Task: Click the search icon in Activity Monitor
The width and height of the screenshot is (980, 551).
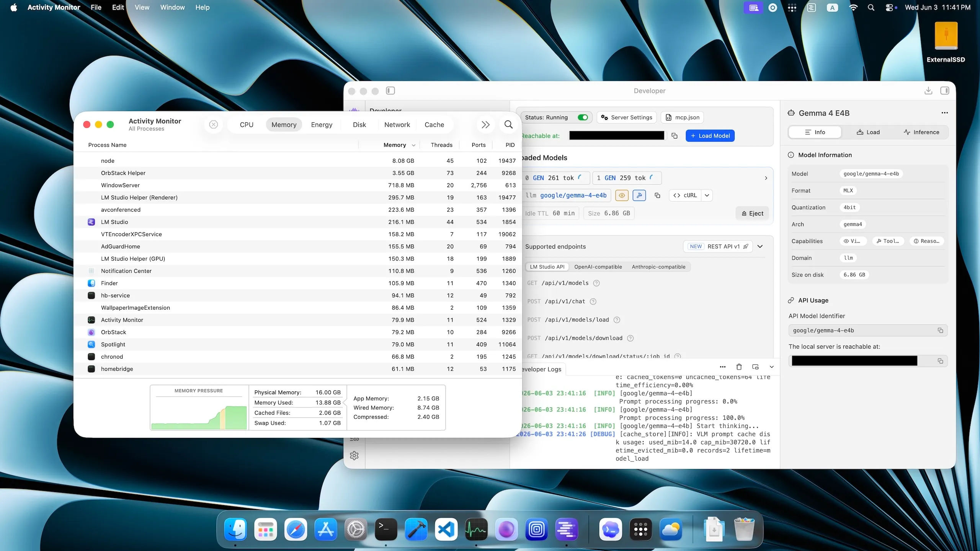Action: click(508, 124)
